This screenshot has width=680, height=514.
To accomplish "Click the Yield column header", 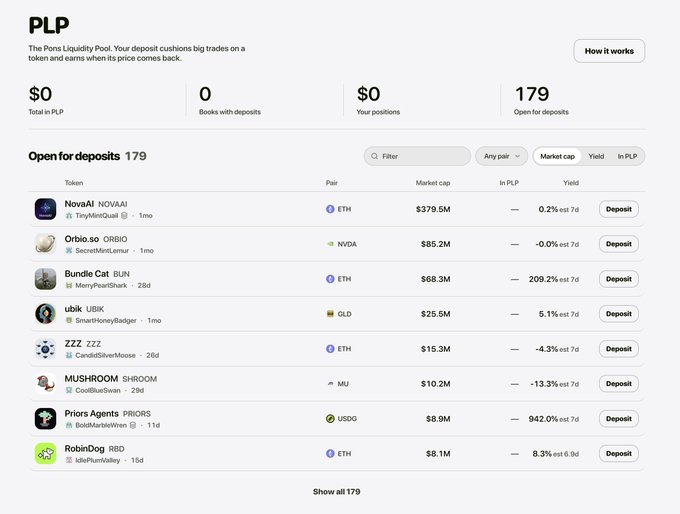I will pyautogui.click(x=571, y=183).
